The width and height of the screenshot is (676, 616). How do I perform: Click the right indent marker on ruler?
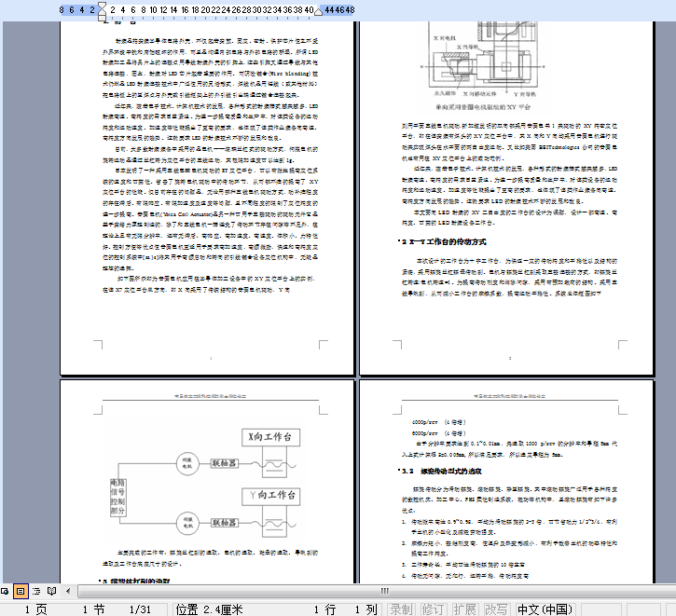(318, 11)
